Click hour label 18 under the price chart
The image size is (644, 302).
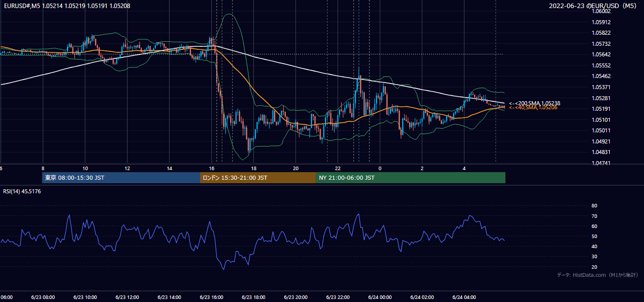pyautogui.click(x=253, y=169)
